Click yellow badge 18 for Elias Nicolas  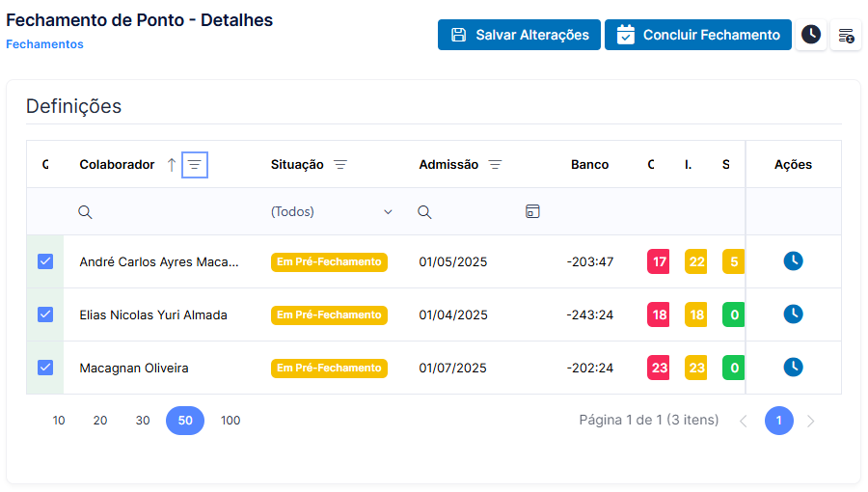695,314
